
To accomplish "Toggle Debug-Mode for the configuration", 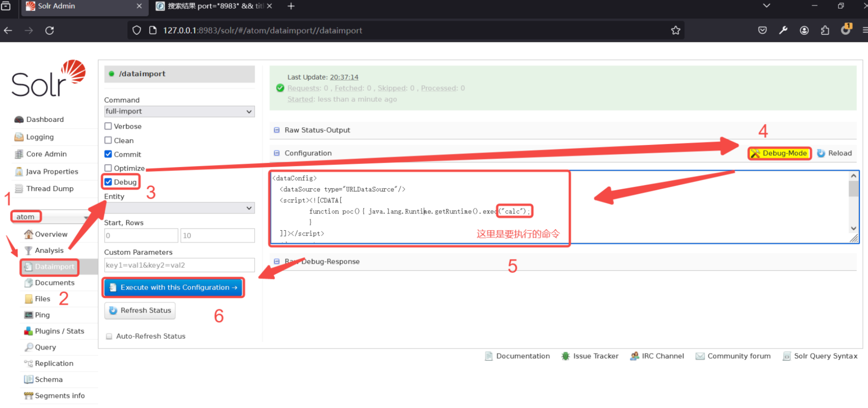I will tap(779, 153).
